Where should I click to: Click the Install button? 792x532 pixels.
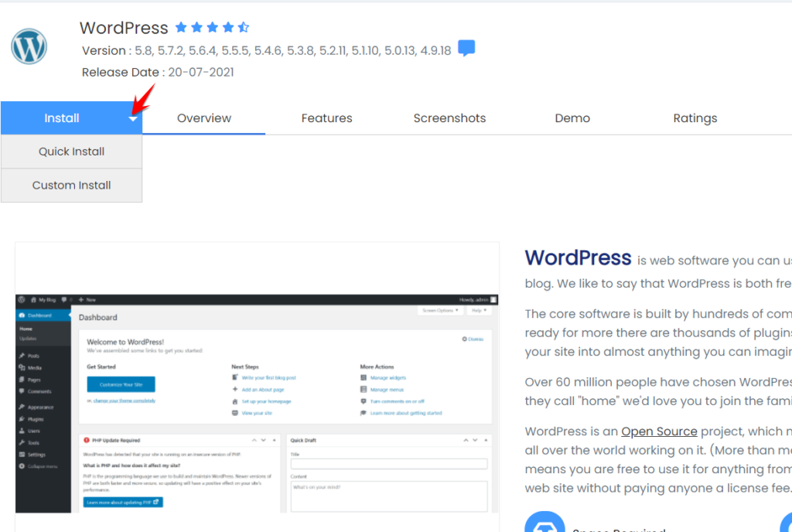[62, 118]
